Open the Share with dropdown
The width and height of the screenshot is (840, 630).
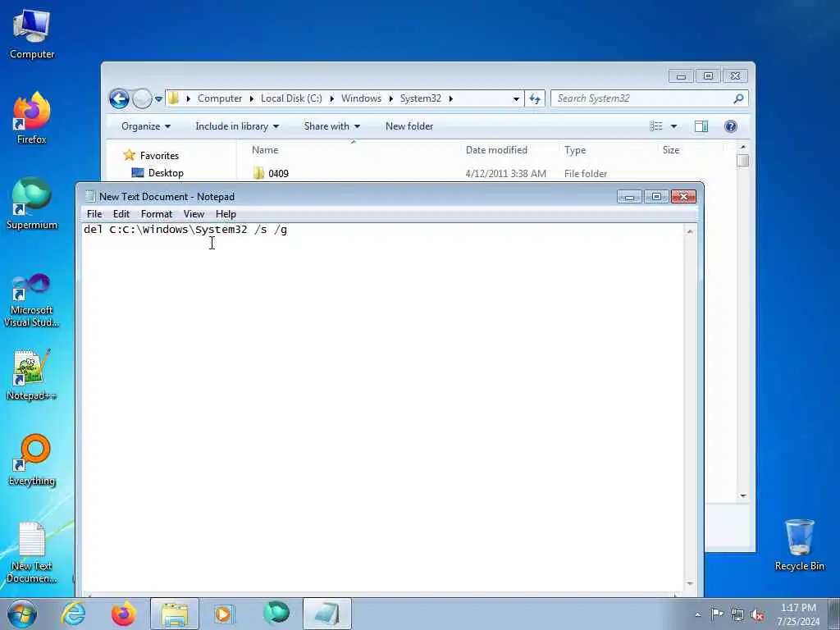[x=331, y=126]
